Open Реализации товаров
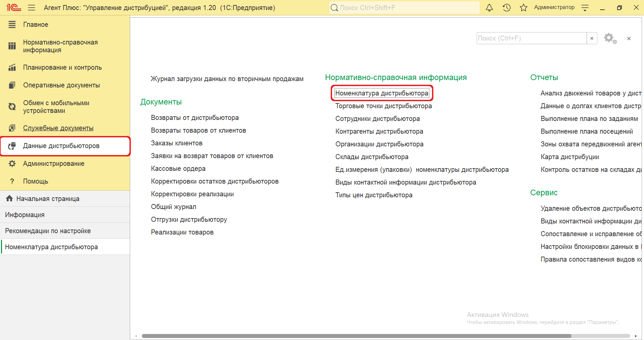The width and height of the screenshot is (644, 340). (x=182, y=232)
